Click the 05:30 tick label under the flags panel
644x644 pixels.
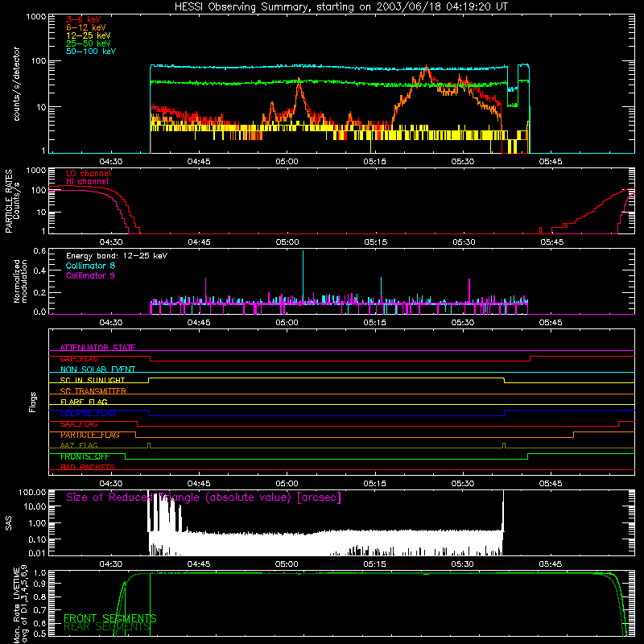pyautogui.click(x=462, y=484)
